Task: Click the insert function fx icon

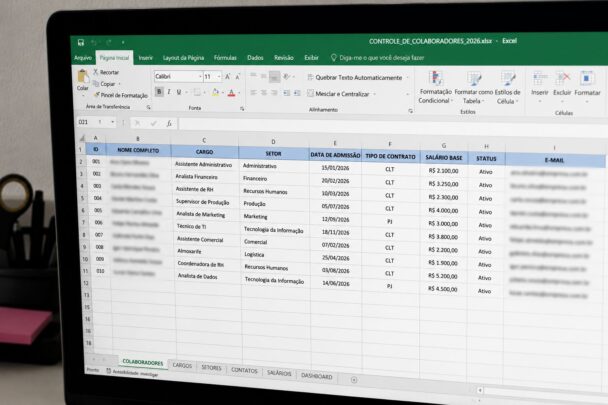Action: pyautogui.click(x=169, y=123)
